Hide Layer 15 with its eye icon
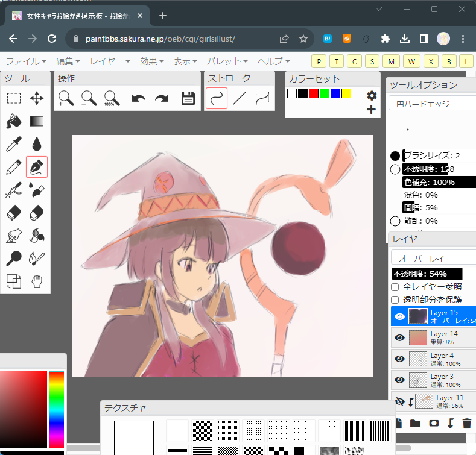476x455 pixels. [399, 316]
